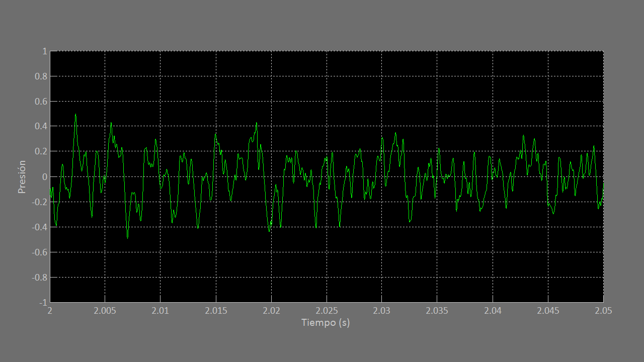Viewport: 644px width, 362px height.
Task: Click the y-axis tick label -0.6
Action: coord(40,252)
